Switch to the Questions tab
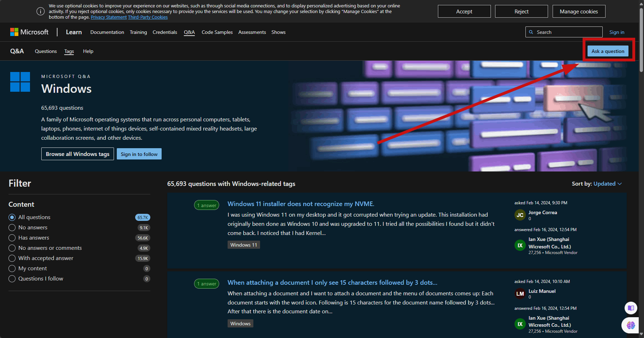 coord(46,51)
